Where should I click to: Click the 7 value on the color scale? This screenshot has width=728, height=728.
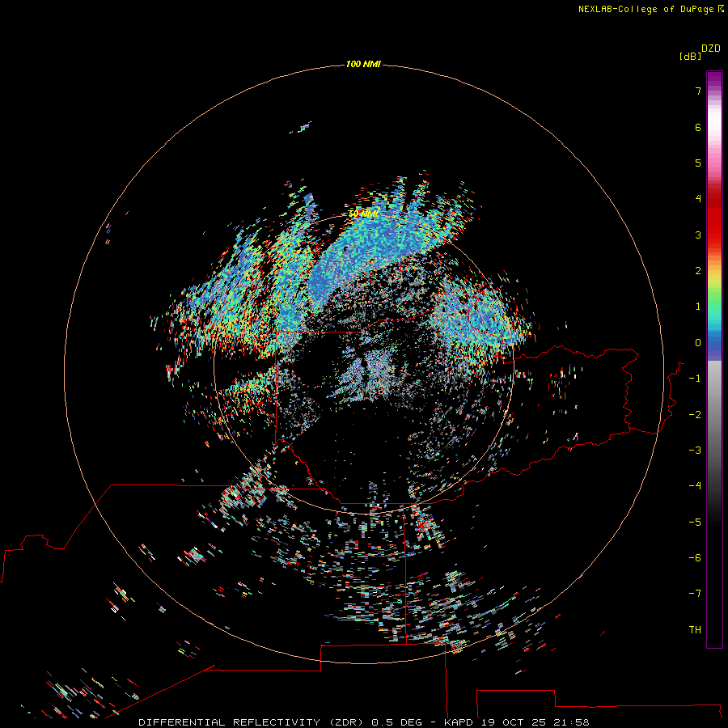698,91
